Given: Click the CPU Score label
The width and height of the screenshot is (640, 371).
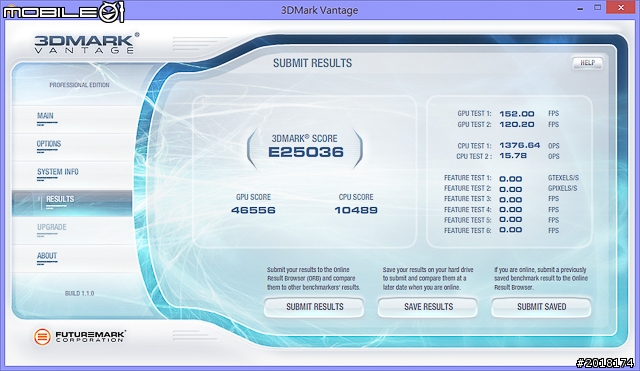Looking at the screenshot, I should [356, 197].
